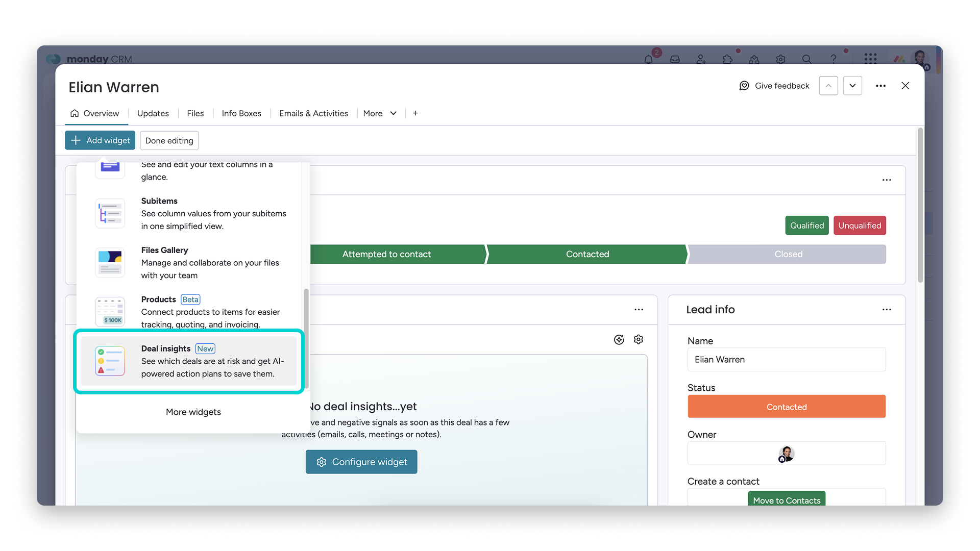
Task: Close the Elian Warren item panel
Action: tap(905, 86)
